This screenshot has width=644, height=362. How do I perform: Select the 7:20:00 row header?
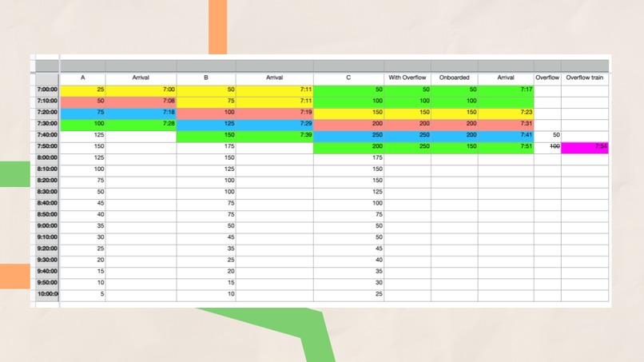[47, 112]
